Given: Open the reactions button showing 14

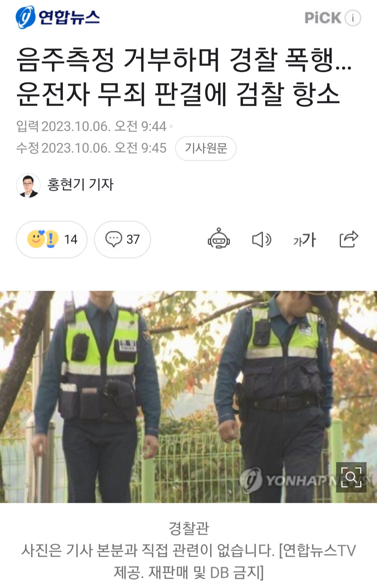Looking at the screenshot, I should tap(52, 239).
